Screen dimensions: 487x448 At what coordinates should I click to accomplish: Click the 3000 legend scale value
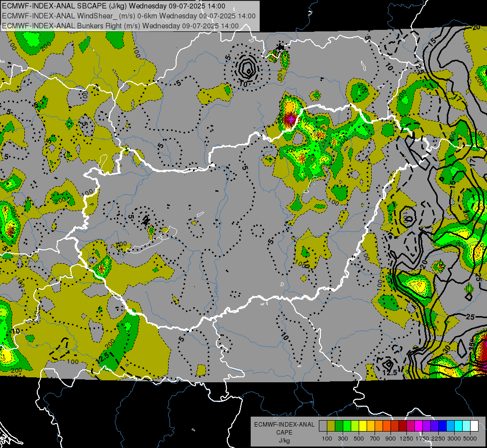tap(454, 439)
